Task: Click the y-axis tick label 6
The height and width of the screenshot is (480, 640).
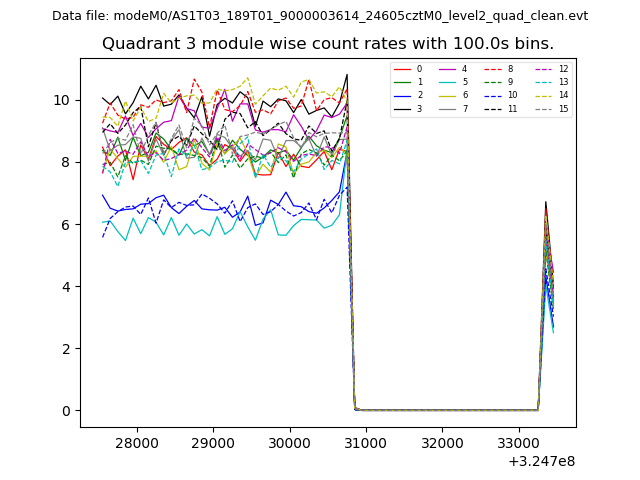Action: point(66,225)
